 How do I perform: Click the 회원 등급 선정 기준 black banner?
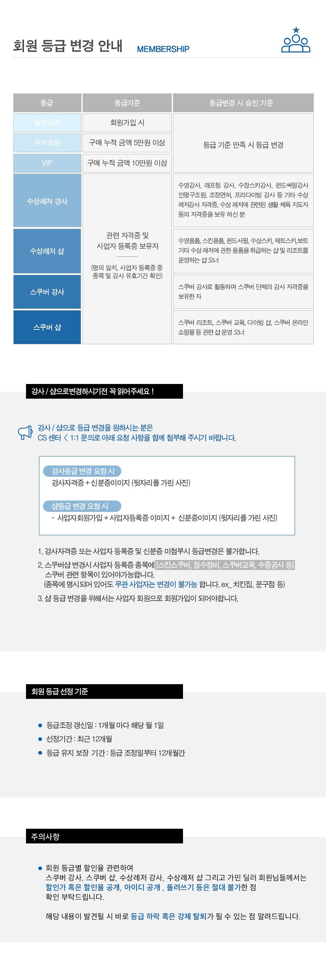click(x=104, y=691)
